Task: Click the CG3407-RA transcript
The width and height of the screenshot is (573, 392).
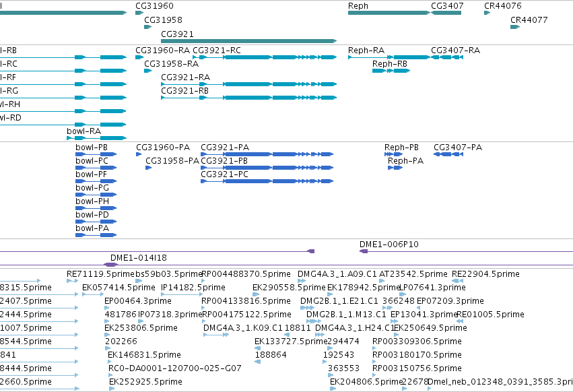Action: coord(447,57)
